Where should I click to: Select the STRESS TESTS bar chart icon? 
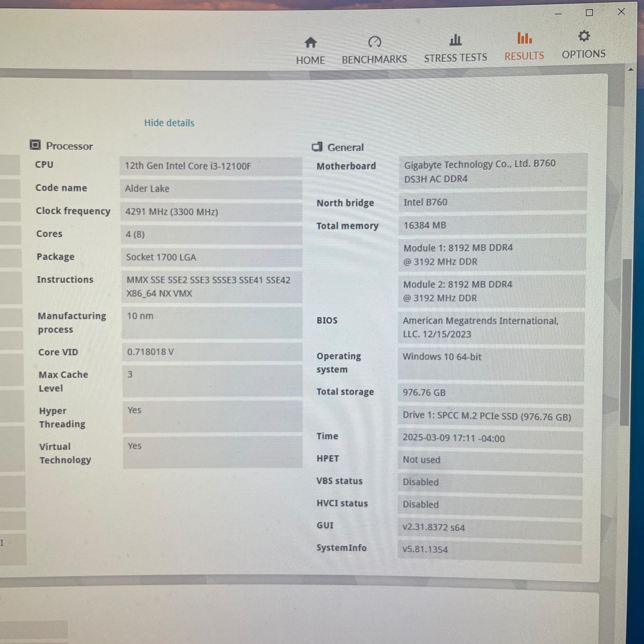click(455, 40)
